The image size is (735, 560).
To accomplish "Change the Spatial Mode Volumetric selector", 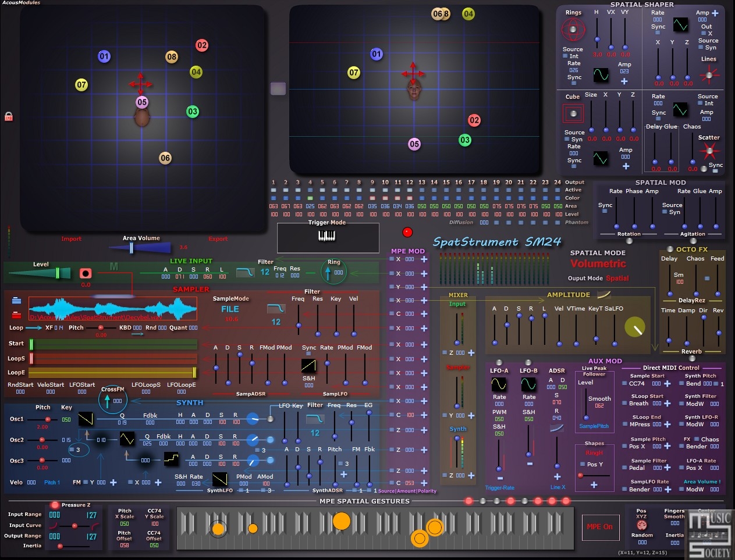I will click(598, 264).
